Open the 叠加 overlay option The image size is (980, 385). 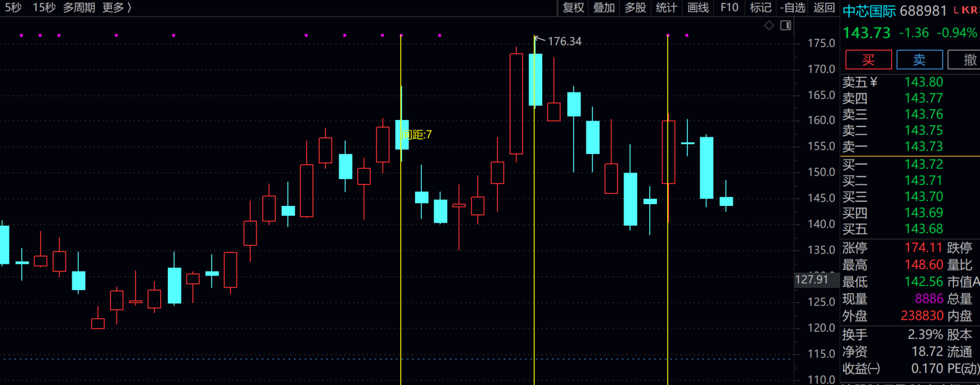pos(604,8)
